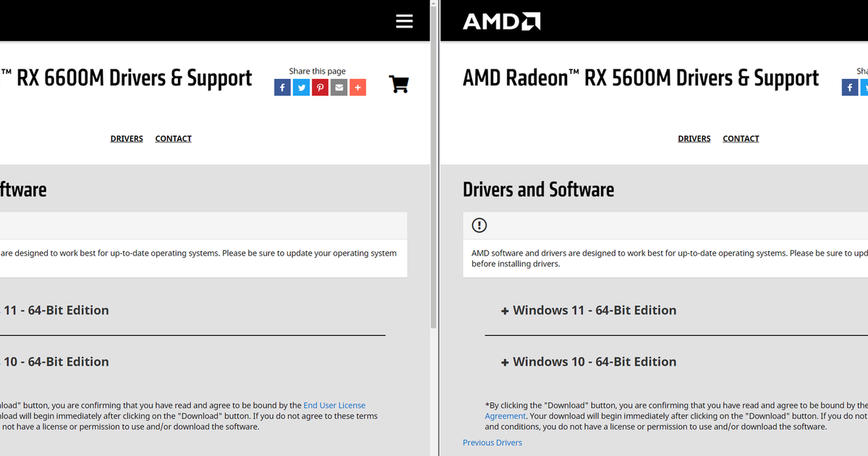Expand Windows 10 - 64-Bit Edition on RX 5600M page
This screenshot has height=456, width=868.
coord(588,361)
